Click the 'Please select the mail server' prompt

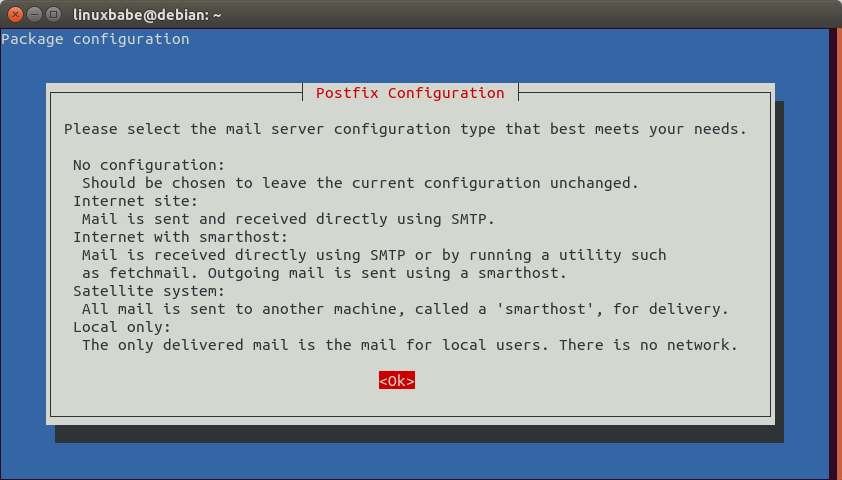click(x=405, y=129)
